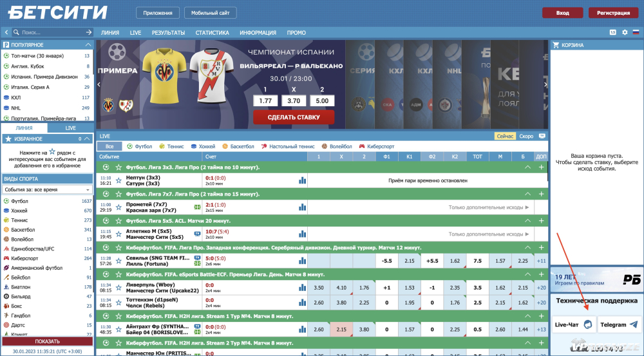The height and width of the screenshot is (356, 644).
Task: Open statistics chart for Ливерпуль (Wboy) match
Action: point(302,287)
